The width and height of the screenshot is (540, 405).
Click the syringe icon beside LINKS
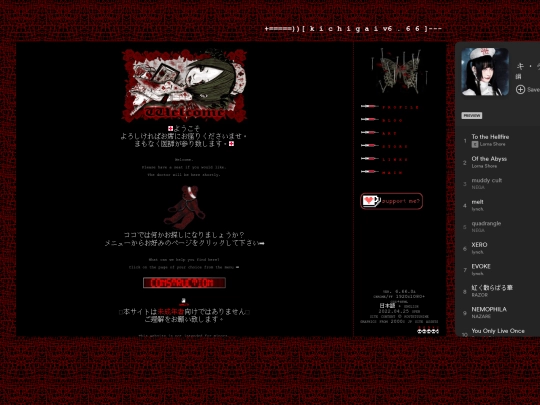[x=370, y=159]
